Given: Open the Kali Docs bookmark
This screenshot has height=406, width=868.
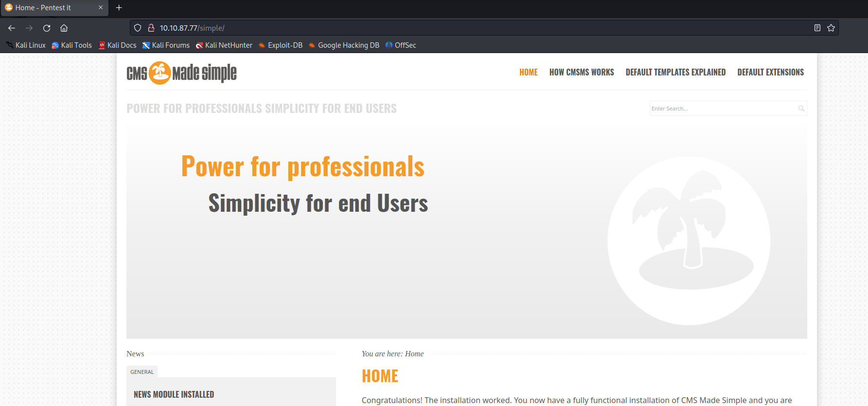Looking at the screenshot, I should tap(117, 45).
